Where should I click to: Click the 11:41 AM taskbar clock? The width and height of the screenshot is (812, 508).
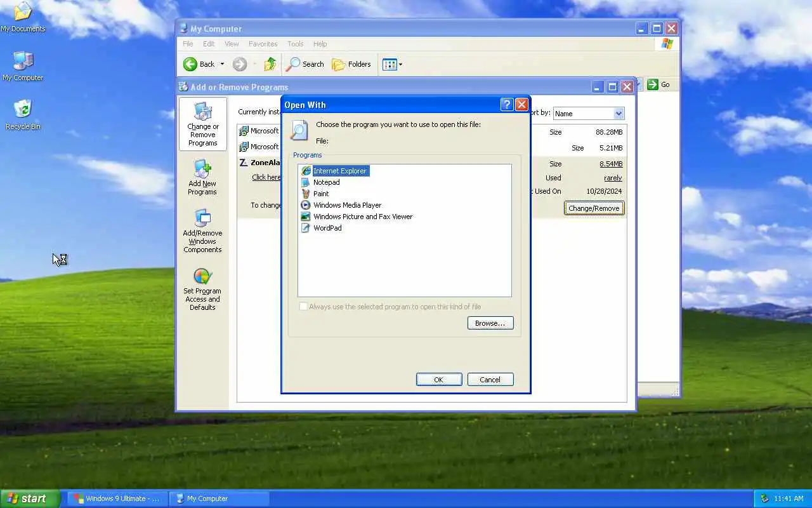click(789, 499)
